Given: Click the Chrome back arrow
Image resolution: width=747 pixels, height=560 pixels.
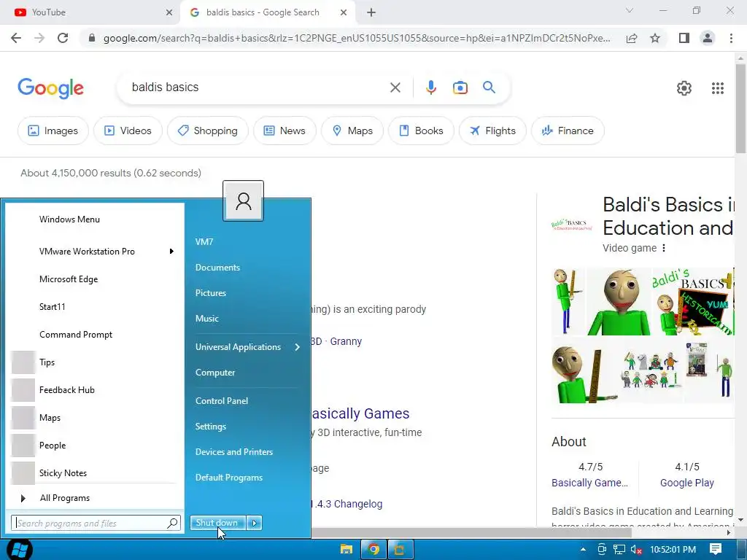Looking at the screenshot, I should pos(16,38).
